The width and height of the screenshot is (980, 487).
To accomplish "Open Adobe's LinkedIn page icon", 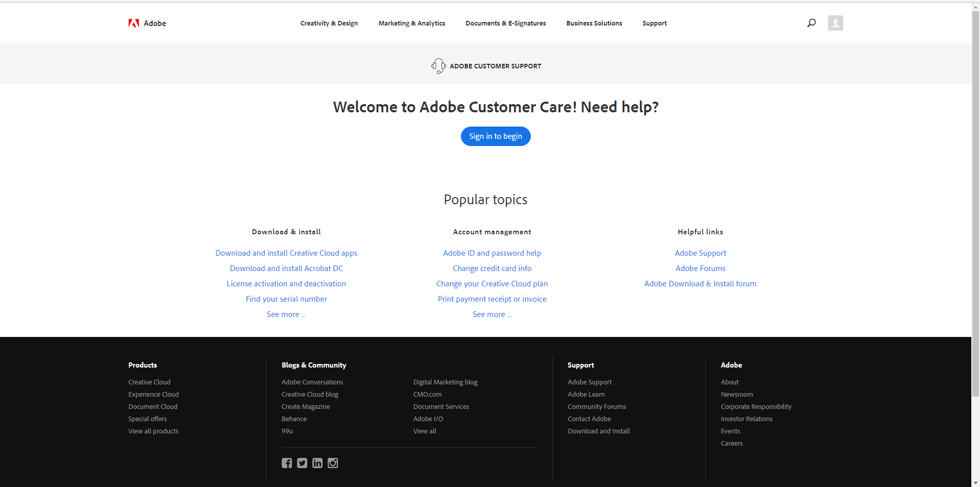I will pyautogui.click(x=317, y=463).
